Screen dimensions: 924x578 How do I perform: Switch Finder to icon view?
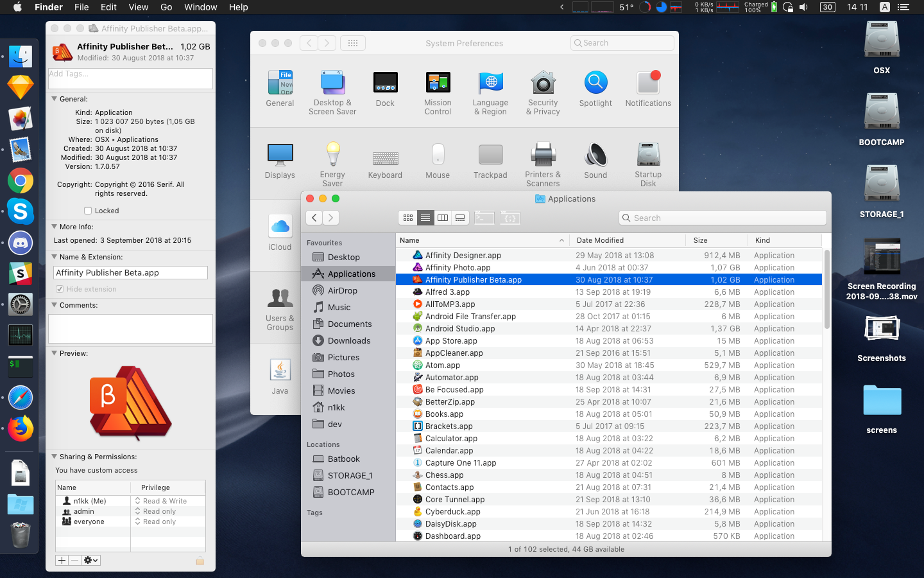point(408,218)
